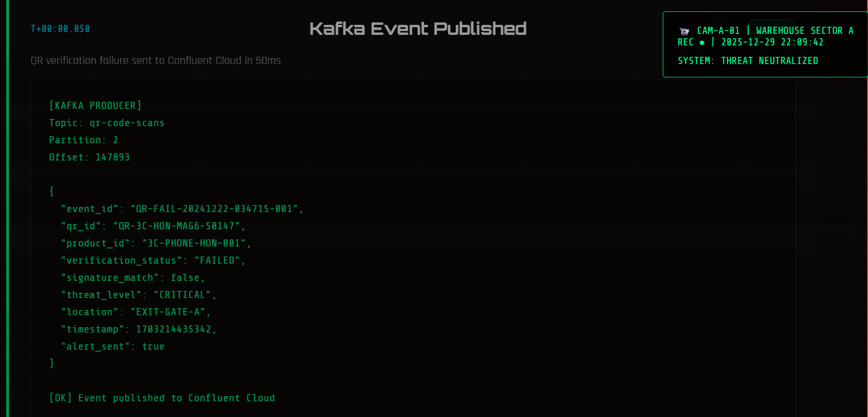Click the signature_match false line
The image size is (868, 417).
click(133, 278)
